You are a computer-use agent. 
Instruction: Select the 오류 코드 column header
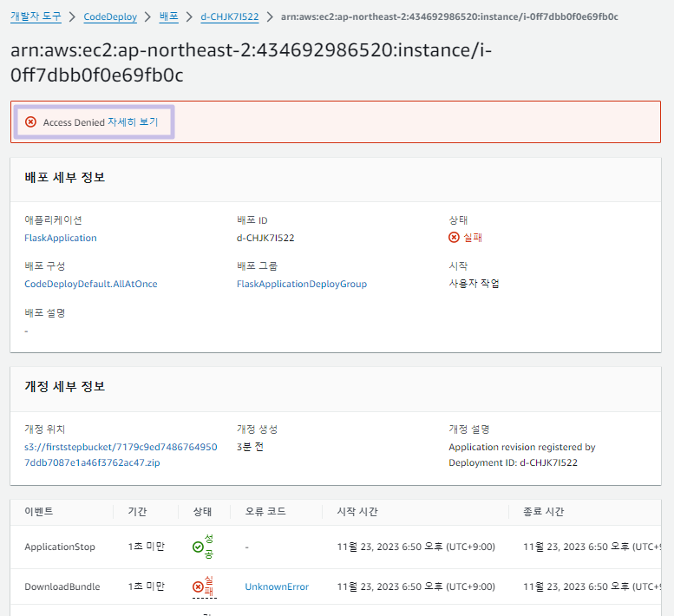coord(265,512)
